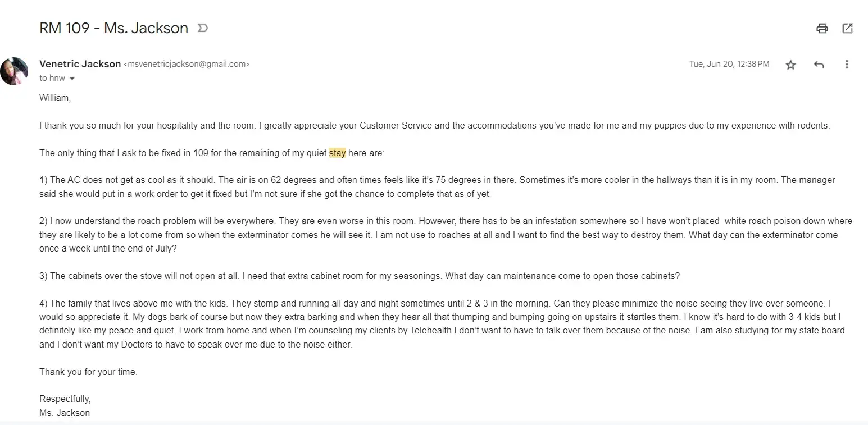This screenshot has height=425, width=868.
Task: Toggle the importance marker beside the subject
Action: 203,28
